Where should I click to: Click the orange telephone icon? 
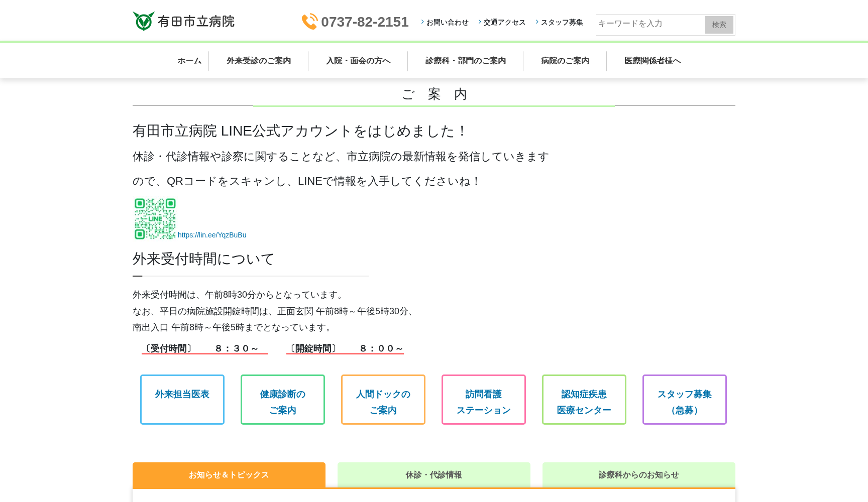pos(309,22)
